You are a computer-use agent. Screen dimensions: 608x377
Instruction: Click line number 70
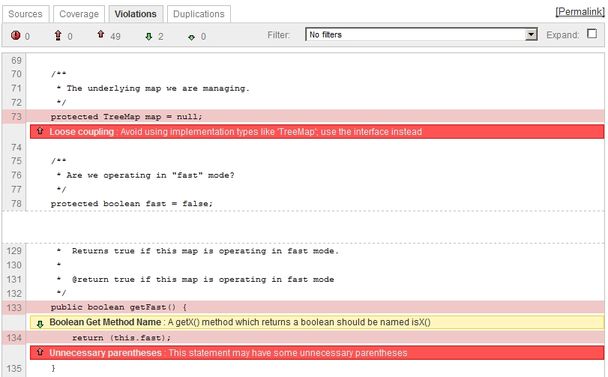tap(16, 74)
